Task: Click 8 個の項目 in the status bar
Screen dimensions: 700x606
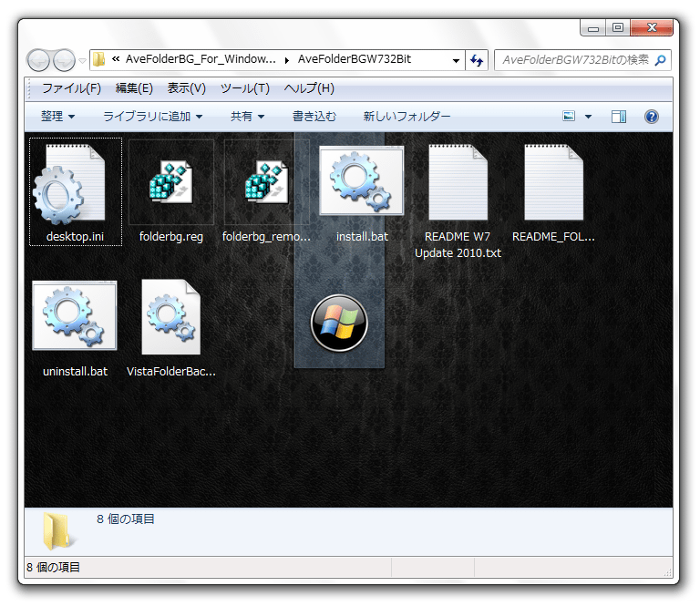Action: coord(53,567)
